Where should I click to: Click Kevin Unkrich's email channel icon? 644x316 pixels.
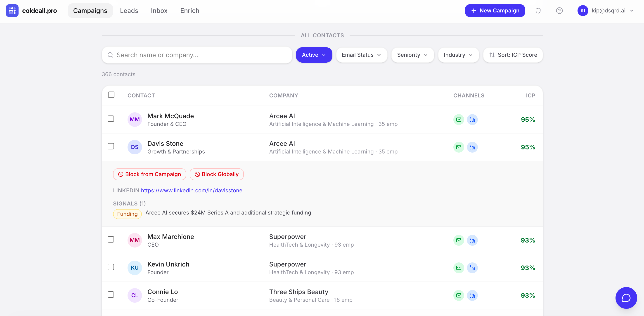coord(459,268)
